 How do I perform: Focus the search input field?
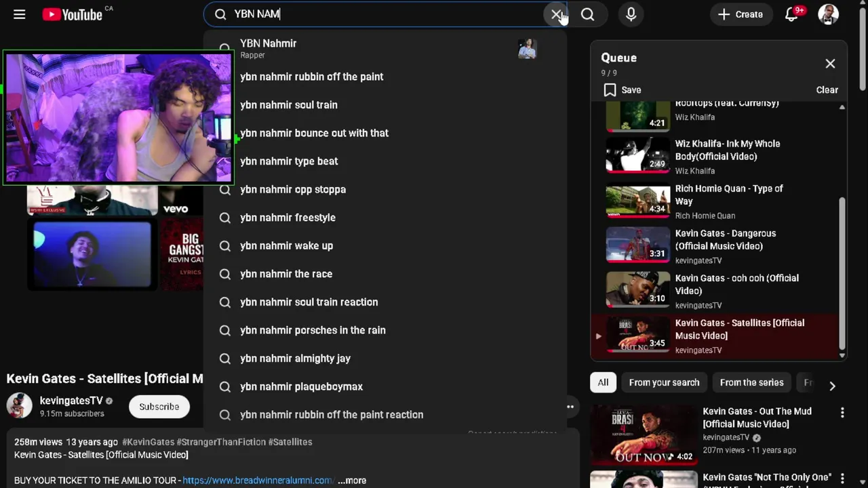387,14
